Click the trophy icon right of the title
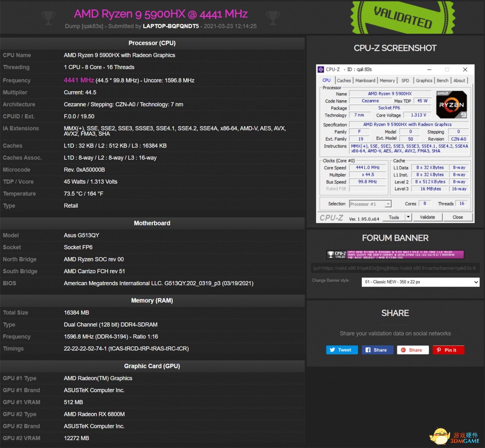Screen dimensions: 485x448 click(273, 18)
